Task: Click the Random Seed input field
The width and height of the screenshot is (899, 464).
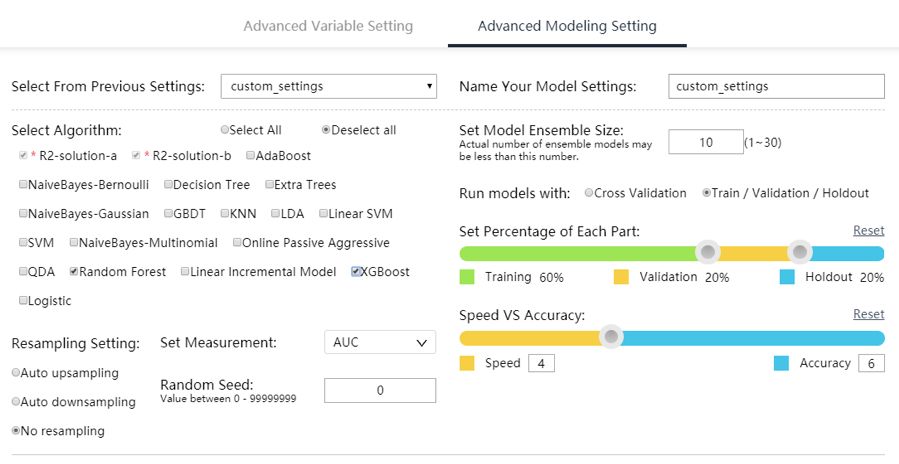Action: click(380, 391)
